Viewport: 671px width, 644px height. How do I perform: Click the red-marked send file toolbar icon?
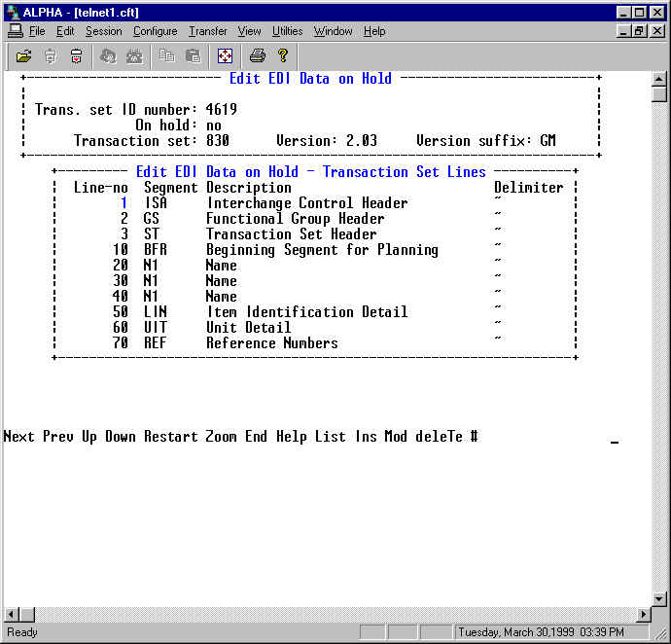click(x=76, y=56)
